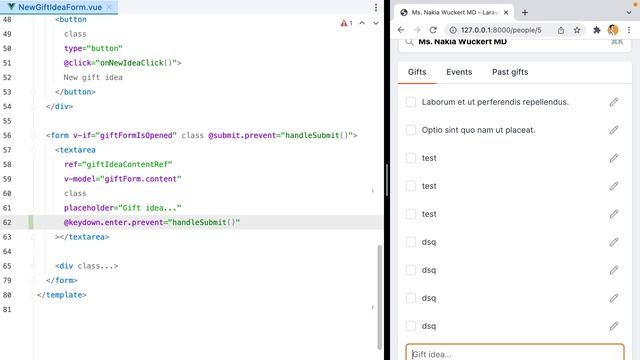Open the browser profile avatar
Screen dimensions: 640x360
coord(613,30)
